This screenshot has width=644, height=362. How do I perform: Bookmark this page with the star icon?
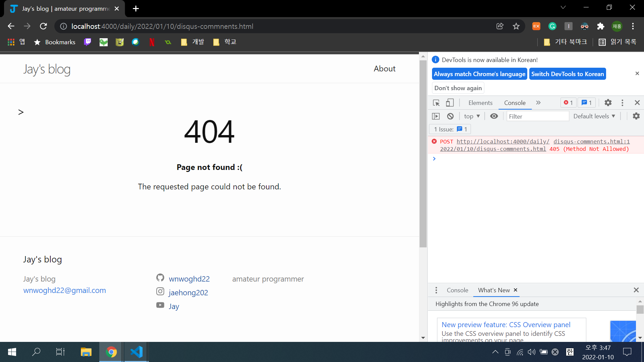pyautogui.click(x=516, y=26)
